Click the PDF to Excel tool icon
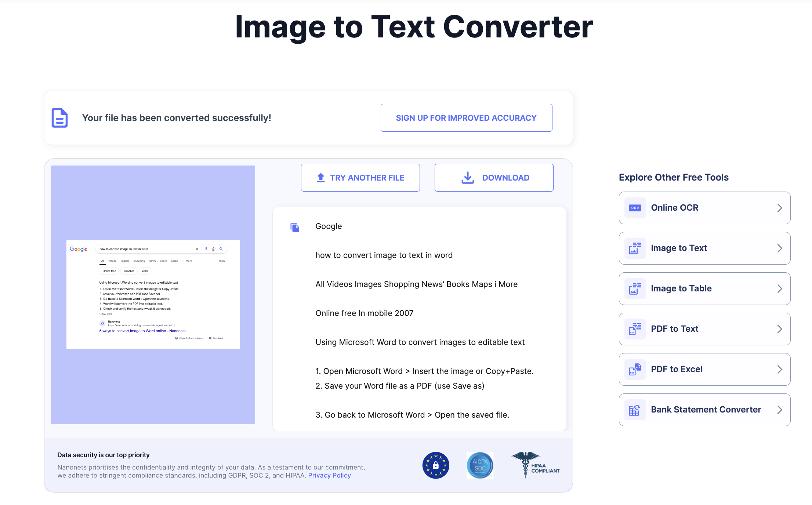Screen dimensions: 812x505 click(x=635, y=369)
